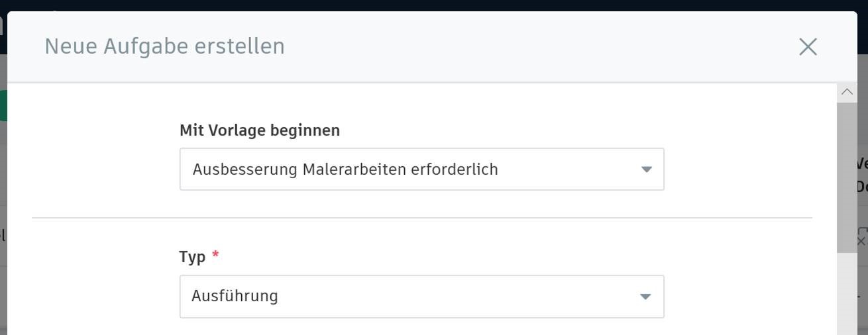
Task: Click the green button peeking behind the dialog
Action: 3,106
